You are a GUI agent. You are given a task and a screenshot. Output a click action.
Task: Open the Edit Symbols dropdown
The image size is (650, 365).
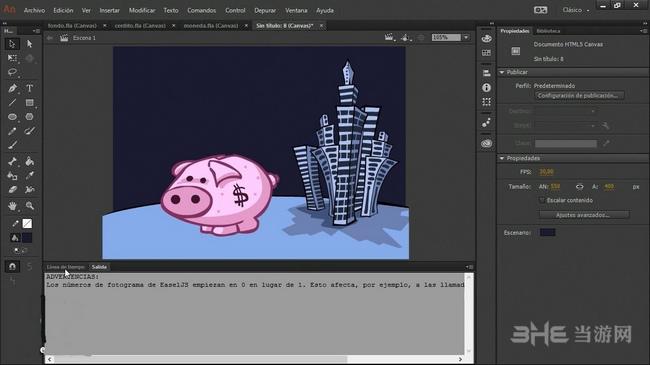tap(406, 38)
